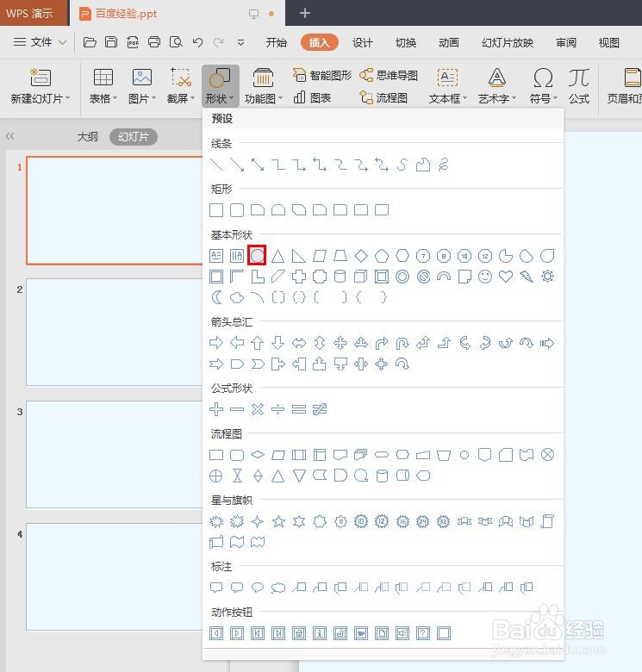The image size is (642, 672).
Task: Insert the right arrow shape
Action: point(216,343)
